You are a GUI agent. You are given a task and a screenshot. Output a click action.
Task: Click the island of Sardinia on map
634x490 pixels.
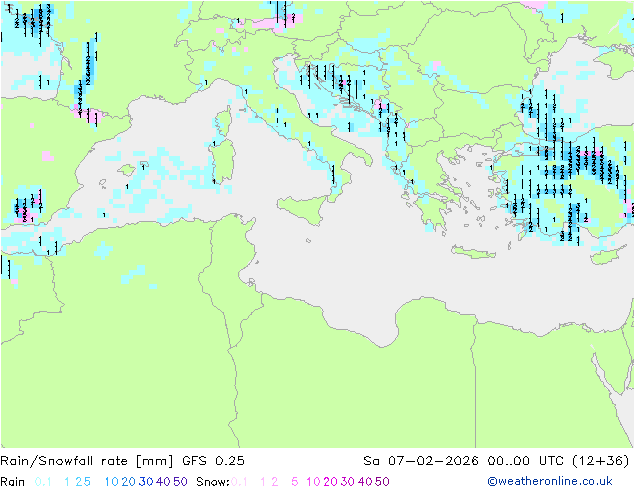pyautogui.click(x=222, y=162)
